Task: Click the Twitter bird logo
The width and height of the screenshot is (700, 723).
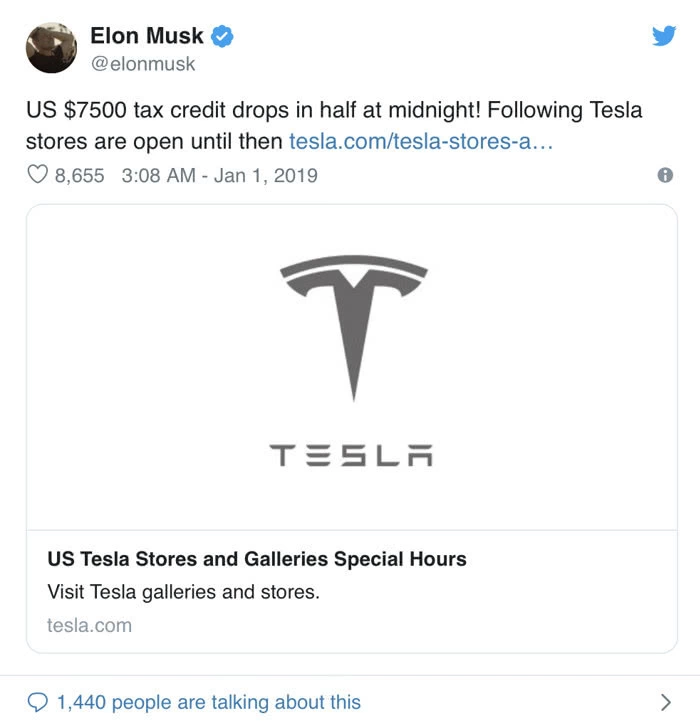Action: [664, 36]
